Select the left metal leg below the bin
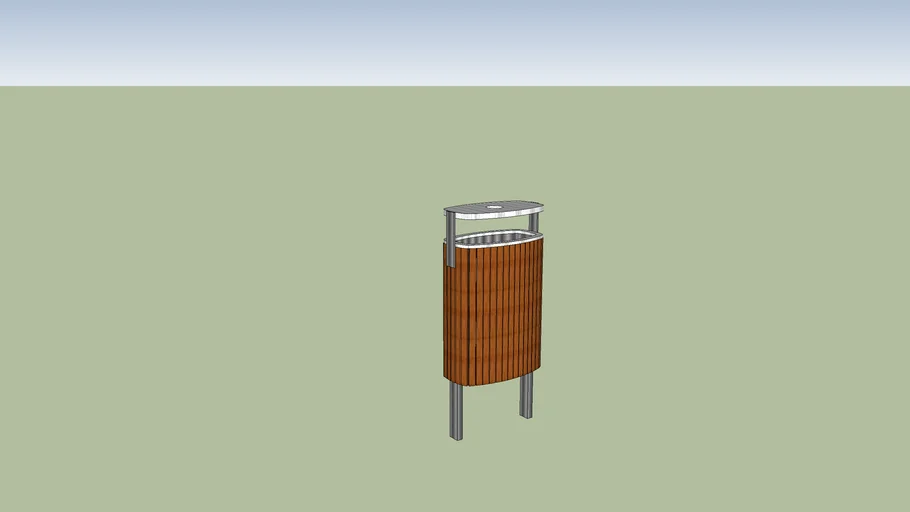This screenshot has height=512, width=910. click(x=456, y=410)
